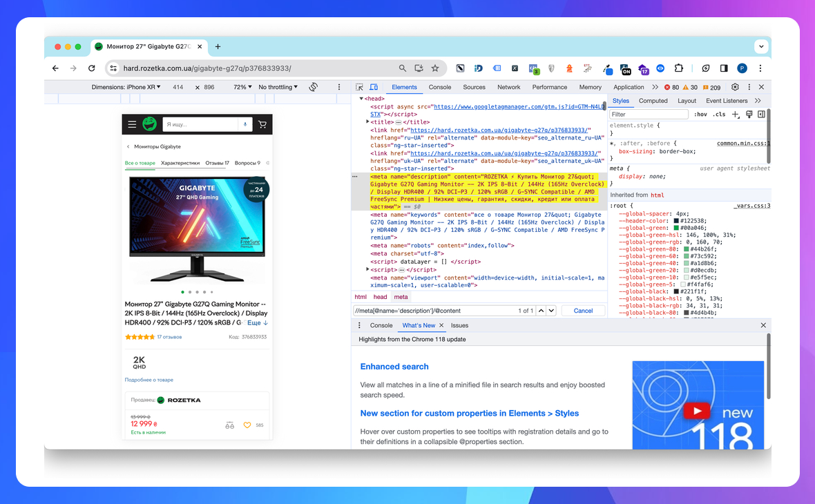Go to previous search result arrow
The width and height of the screenshot is (815, 504).
point(541,311)
